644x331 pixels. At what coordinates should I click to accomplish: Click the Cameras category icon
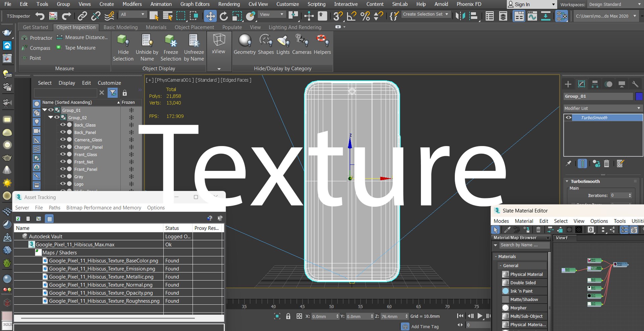click(x=302, y=41)
